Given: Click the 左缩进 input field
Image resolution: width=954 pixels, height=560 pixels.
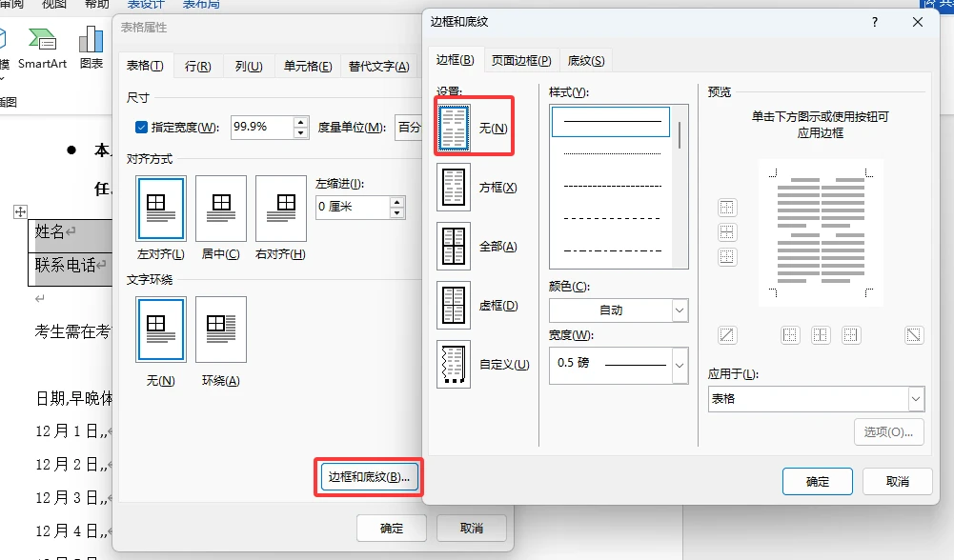Looking at the screenshot, I should pos(352,207).
